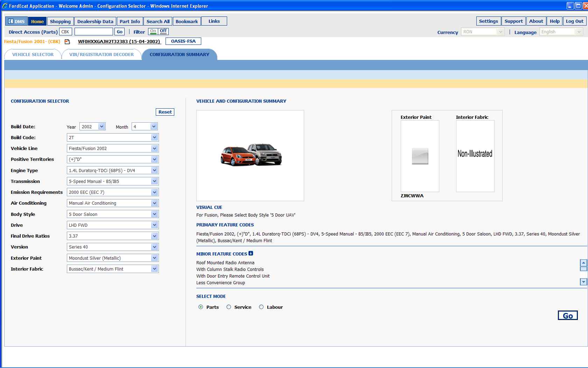The height and width of the screenshot is (368, 588).
Task: Click the document icon beside Fiesta/Fusion 2001
Action: click(67, 42)
